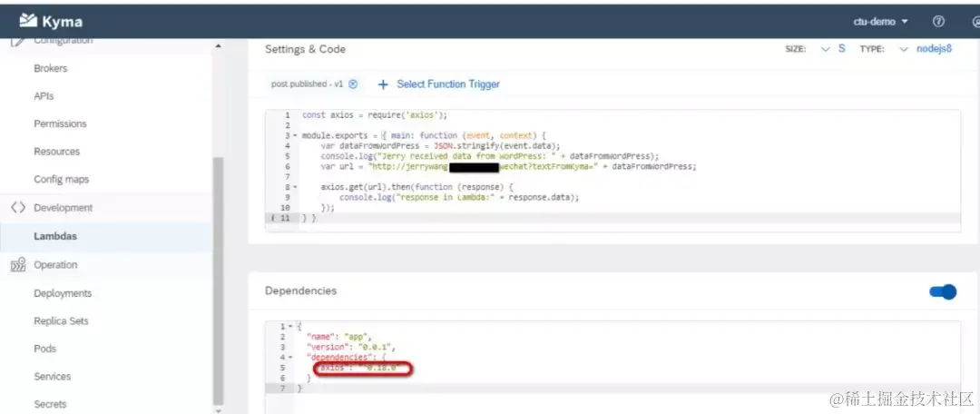Click the axios 0.18.0 dependency entry
Viewport: 980px width, 414px height.
click(x=360, y=369)
